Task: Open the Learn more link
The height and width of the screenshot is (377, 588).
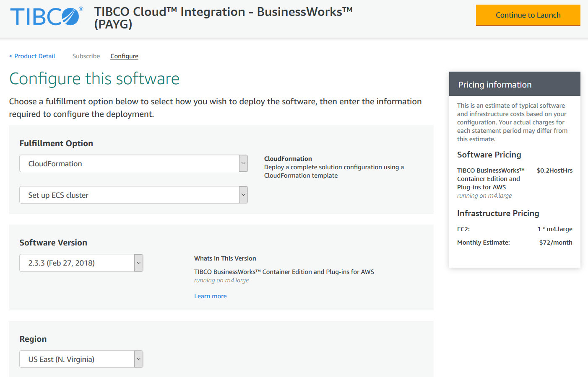Action: click(x=210, y=296)
